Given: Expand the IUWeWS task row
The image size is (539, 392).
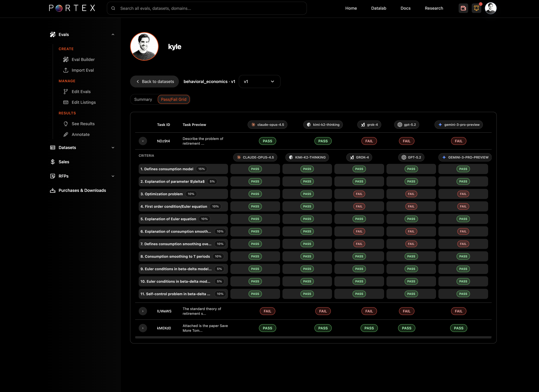Looking at the screenshot, I should 143,311.
